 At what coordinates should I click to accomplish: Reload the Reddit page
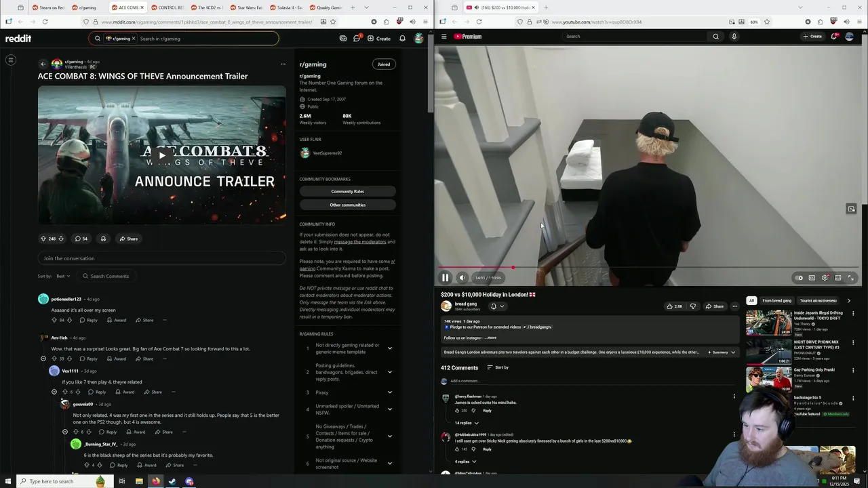45,22
